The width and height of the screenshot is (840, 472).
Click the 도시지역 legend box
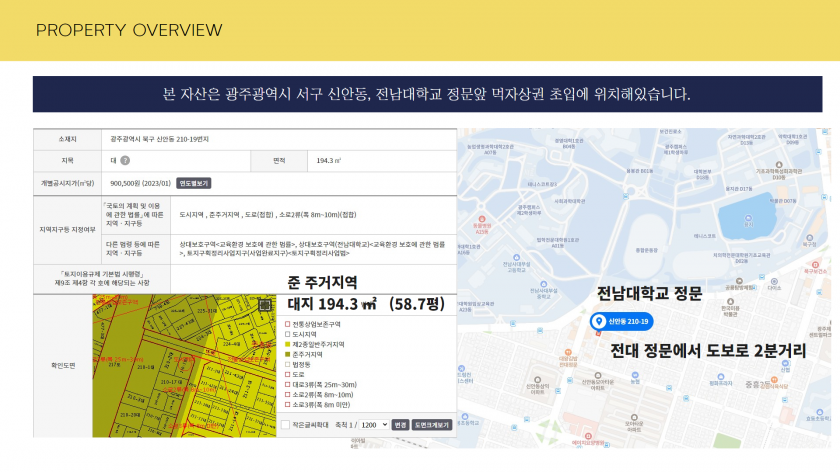[288, 334]
